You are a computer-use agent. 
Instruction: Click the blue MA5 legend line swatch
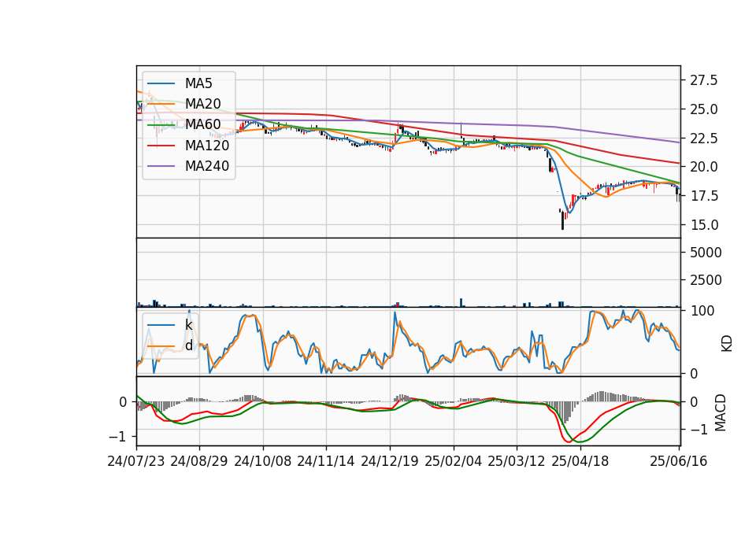coord(161,84)
